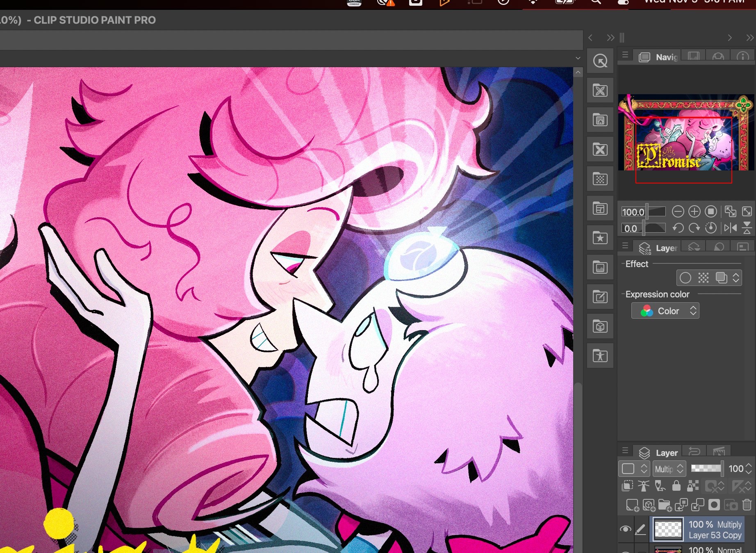
Task: Create a new layer folder
Action: 665,505
